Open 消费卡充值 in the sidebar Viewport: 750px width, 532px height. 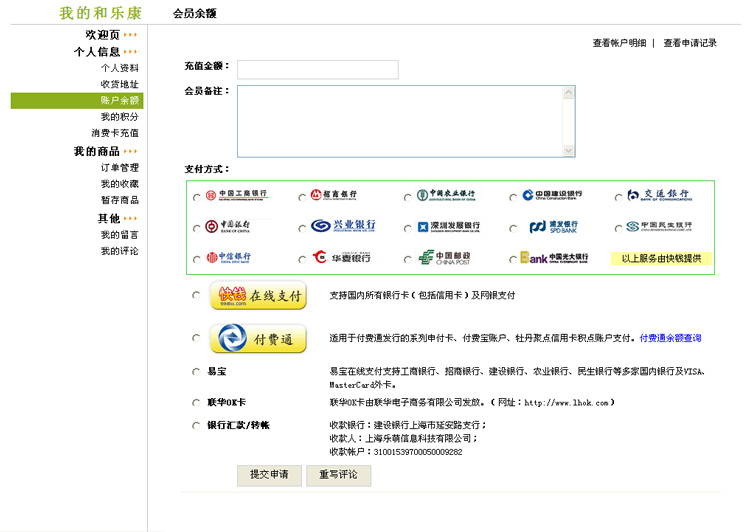(x=115, y=133)
